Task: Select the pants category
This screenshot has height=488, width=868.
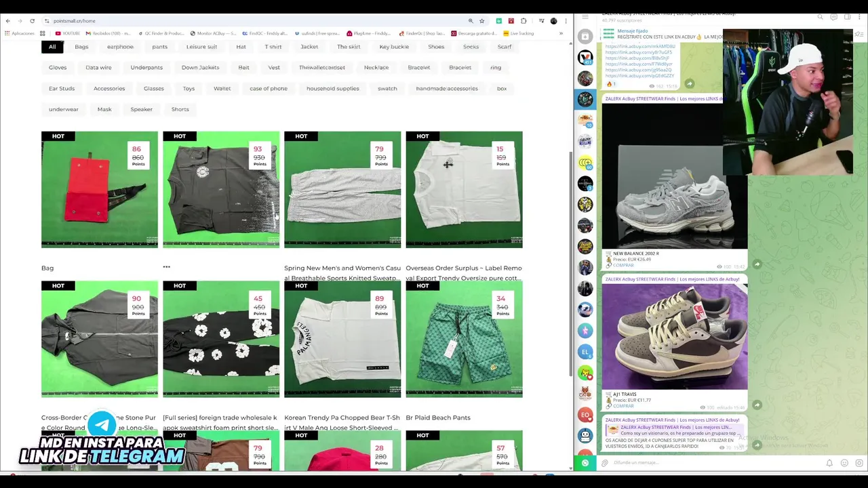Action: (x=160, y=47)
